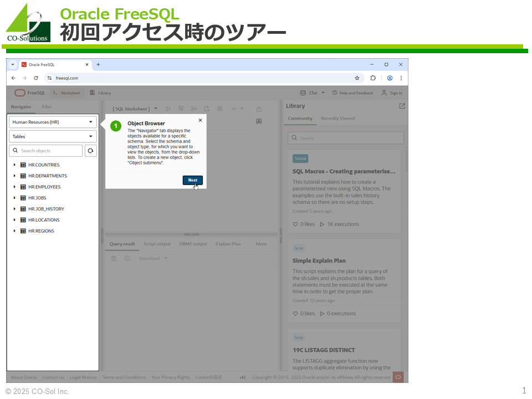Click the Sign In link
Viewport: 532px width, 399px height.
click(392, 93)
